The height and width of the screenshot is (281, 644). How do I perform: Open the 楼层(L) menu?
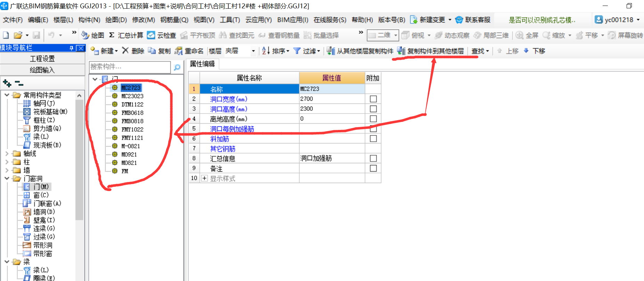[x=63, y=20]
